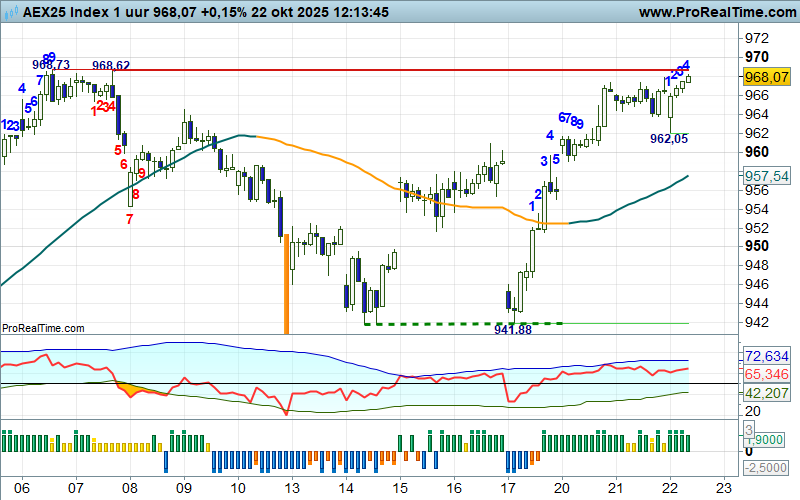Click the 970 level on the price axis
Image resolution: width=800 pixels, height=500 pixels.
point(757,57)
